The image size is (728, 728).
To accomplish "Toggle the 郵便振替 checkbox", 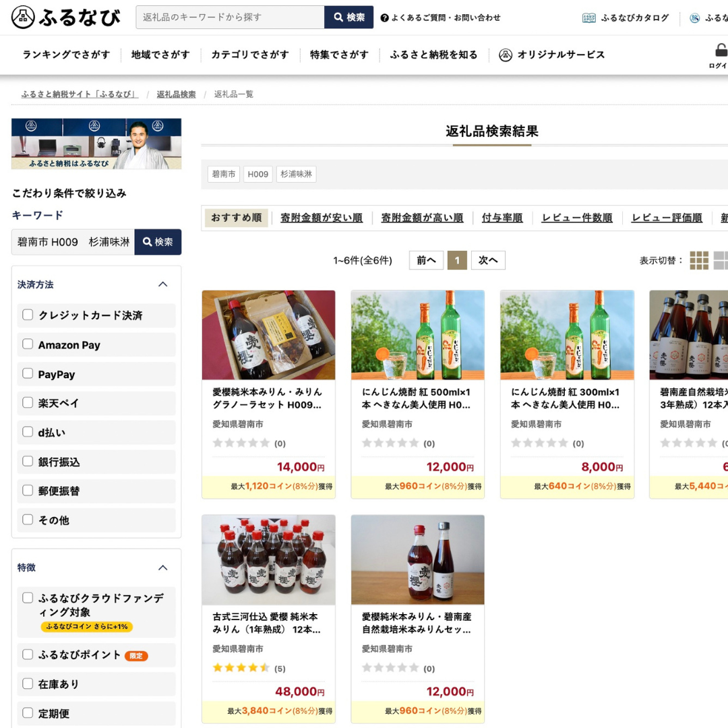I will pos(28,490).
